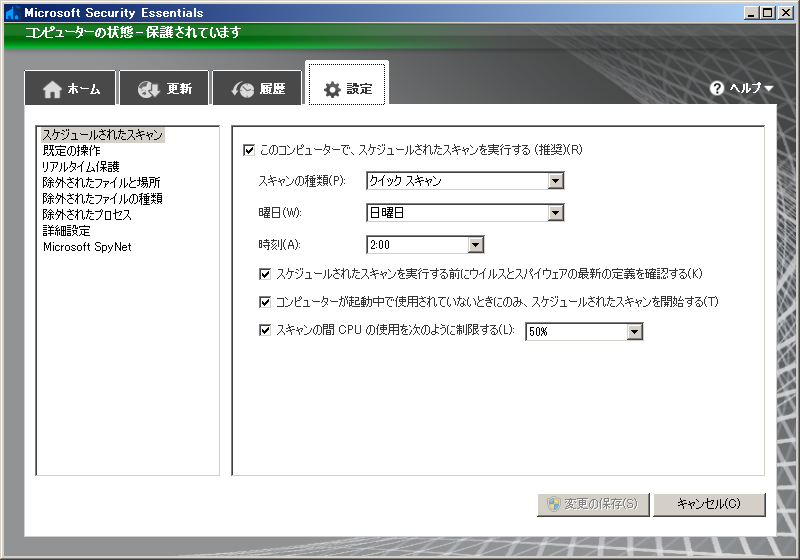The width and height of the screenshot is (800, 560).
Task: Click the gear icon on Settings tab
Action: (x=332, y=90)
